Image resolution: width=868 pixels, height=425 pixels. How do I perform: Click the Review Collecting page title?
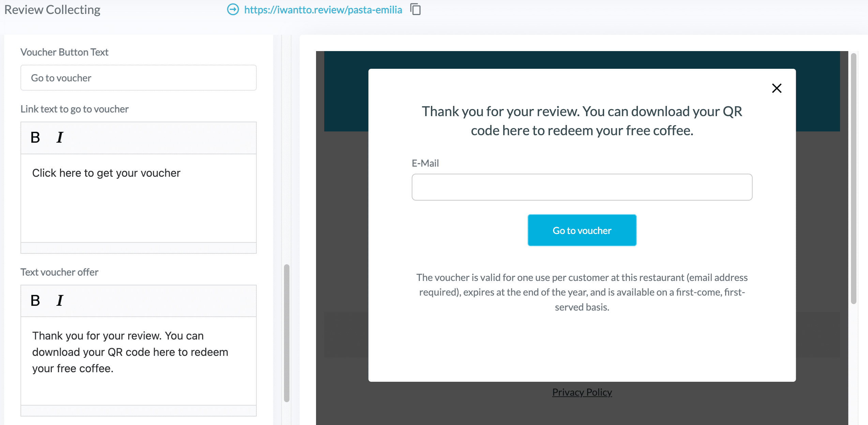52,10
